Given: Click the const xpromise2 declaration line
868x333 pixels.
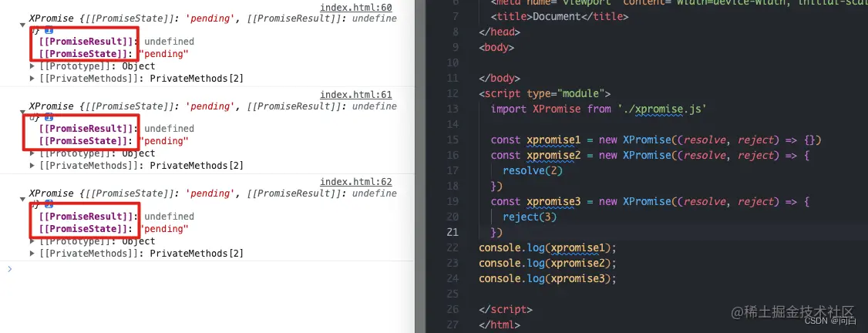Looking at the screenshot, I should tap(650, 156).
